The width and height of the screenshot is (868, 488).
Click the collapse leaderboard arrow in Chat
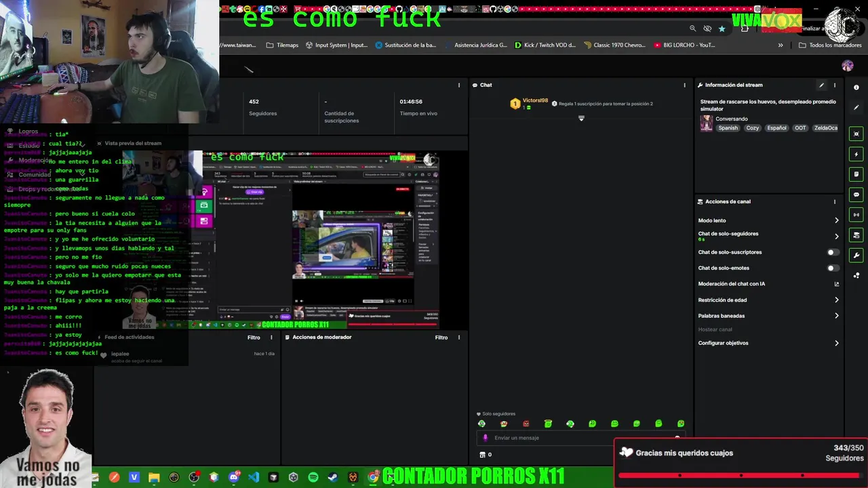[x=581, y=119]
